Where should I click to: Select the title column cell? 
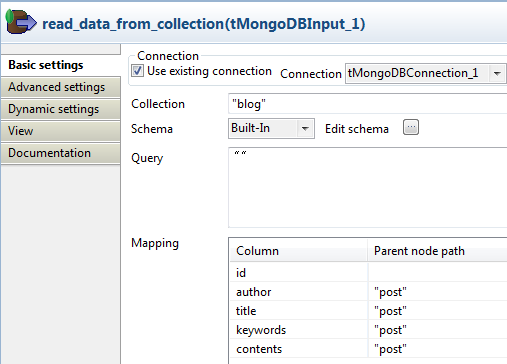tap(299, 311)
